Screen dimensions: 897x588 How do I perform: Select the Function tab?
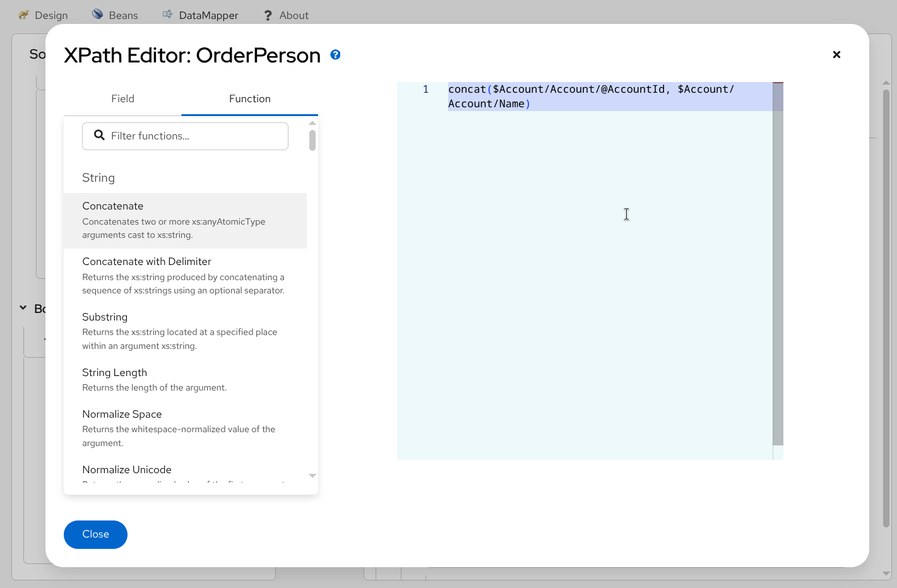(x=249, y=98)
